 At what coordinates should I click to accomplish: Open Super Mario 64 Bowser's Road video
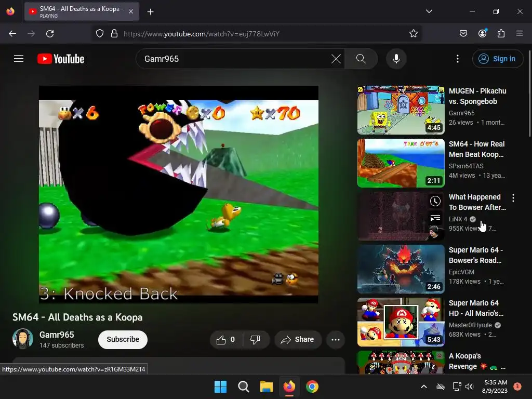point(476,255)
